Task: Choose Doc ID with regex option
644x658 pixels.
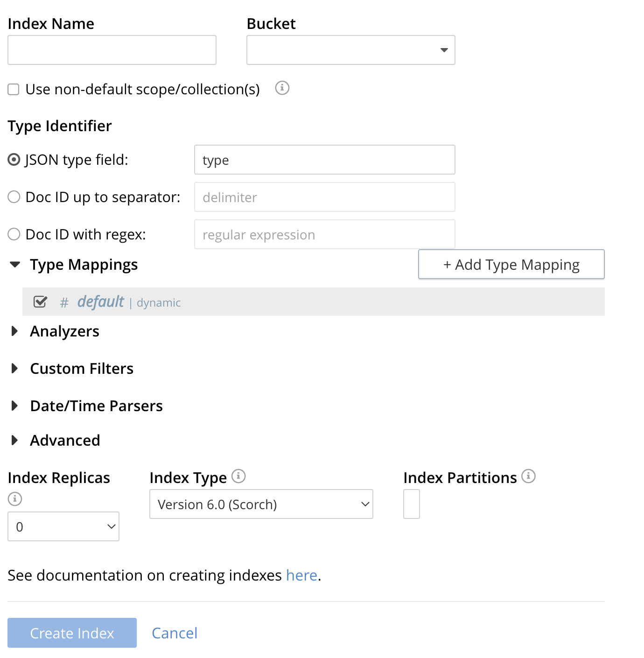Action: tap(14, 234)
